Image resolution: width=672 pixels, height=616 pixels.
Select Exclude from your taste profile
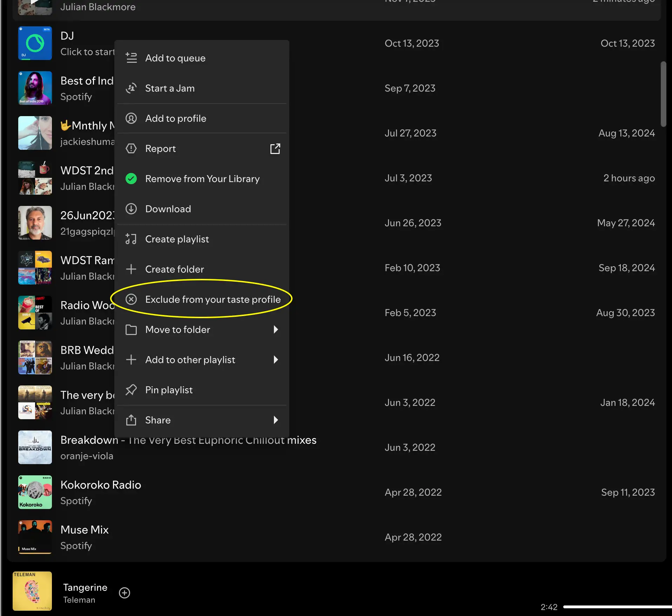[213, 299]
